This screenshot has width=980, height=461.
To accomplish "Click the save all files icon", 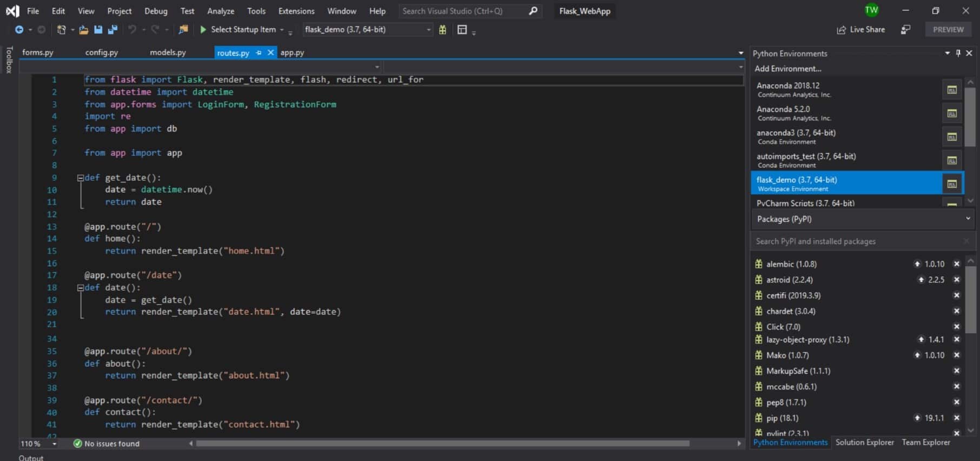I will (x=112, y=30).
